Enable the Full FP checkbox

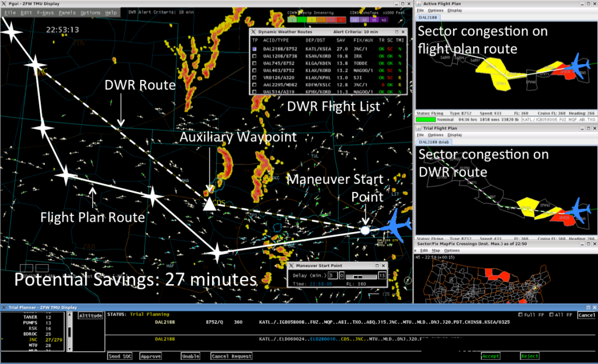(x=520, y=315)
